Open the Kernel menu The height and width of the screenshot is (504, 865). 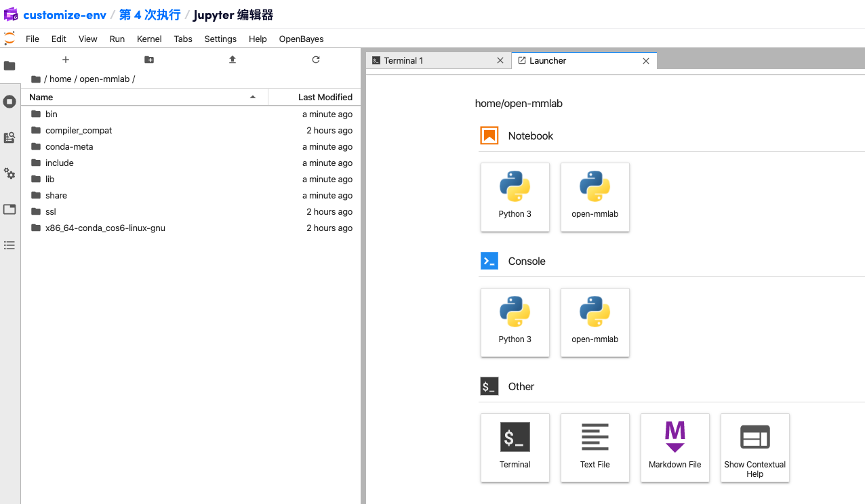coord(149,39)
